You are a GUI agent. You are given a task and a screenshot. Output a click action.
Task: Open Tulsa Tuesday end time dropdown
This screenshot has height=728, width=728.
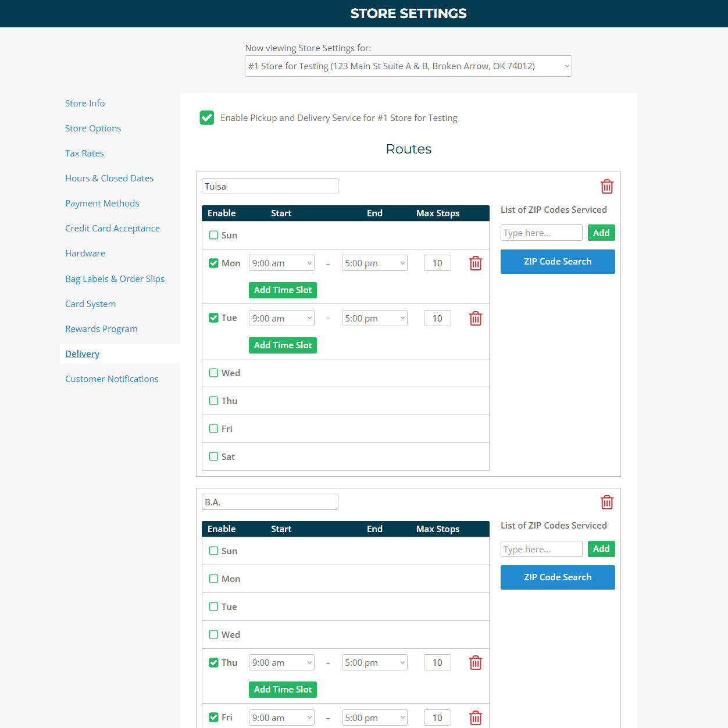coord(374,318)
